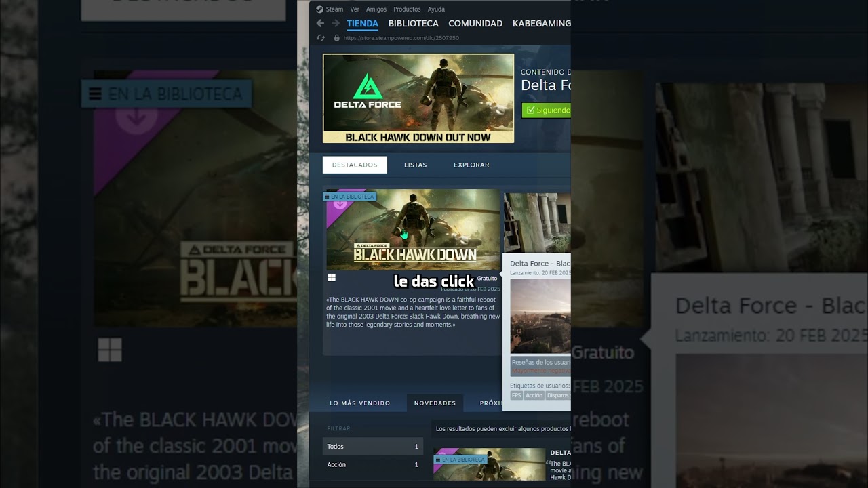This screenshot has width=868, height=488.
Task: Click the Disparos user tag
Action: (558, 395)
